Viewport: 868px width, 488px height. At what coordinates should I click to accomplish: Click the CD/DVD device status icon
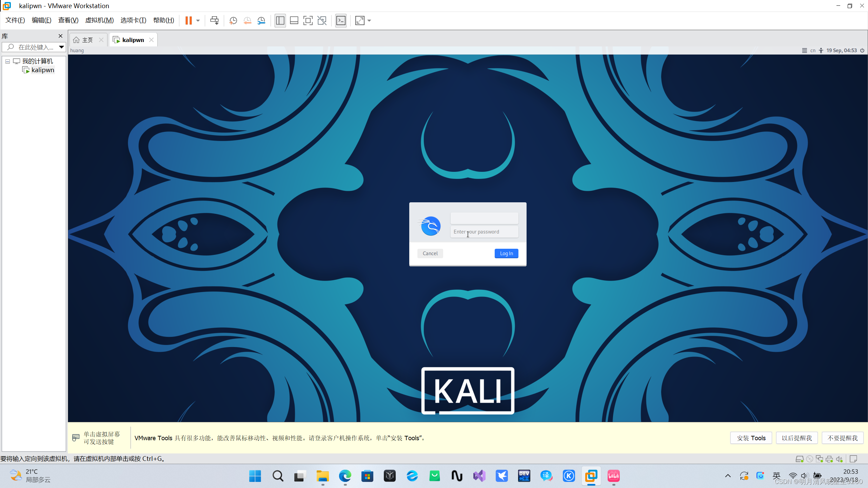tap(809, 459)
